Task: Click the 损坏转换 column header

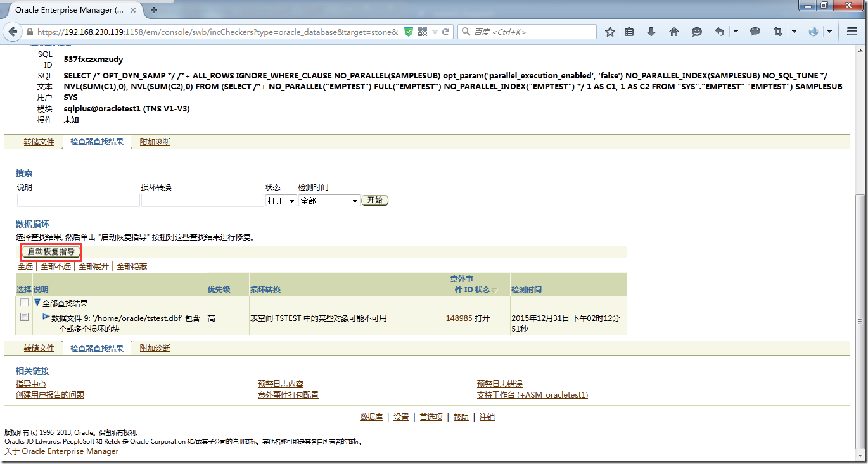Action: click(265, 290)
